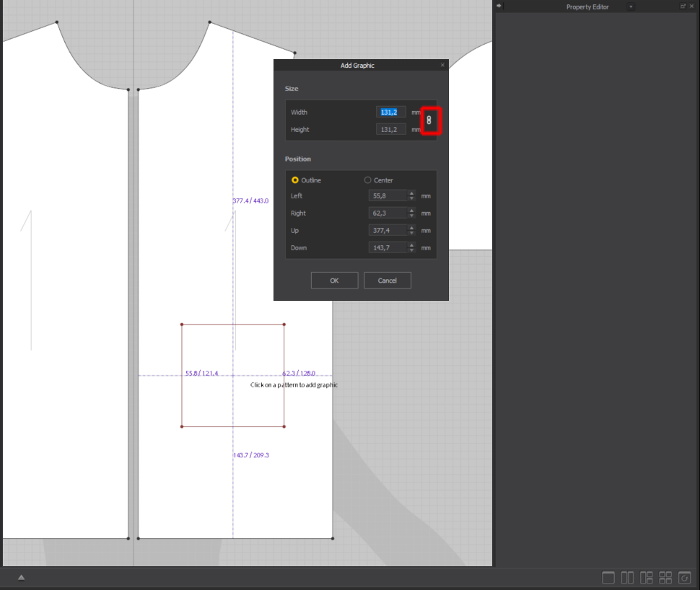Click the shoulder point at right pattern's shoulder tip
Image resolution: width=700 pixels, height=590 pixels.
[294, 53]
